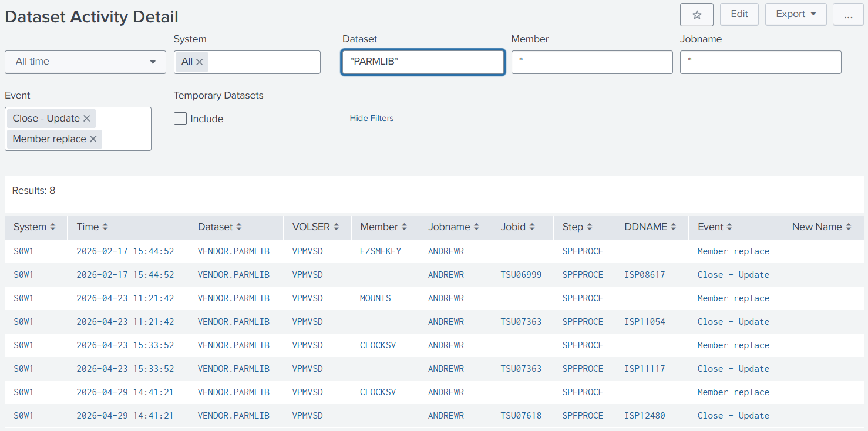
Task: Remove the All system filter token
Action: coord(199,62)
